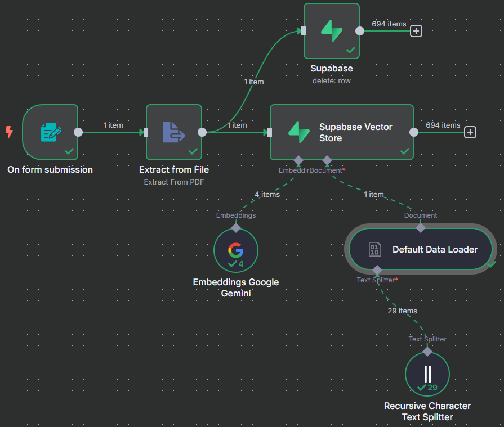Select the Recursive Character Text Splitter node
504x427 pixels.
427,374
